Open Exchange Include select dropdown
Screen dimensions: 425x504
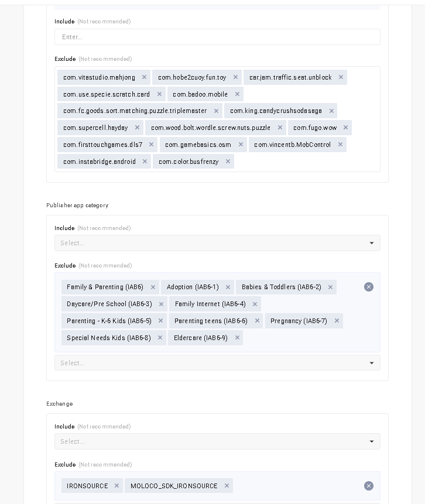click(x=217, y=441)
